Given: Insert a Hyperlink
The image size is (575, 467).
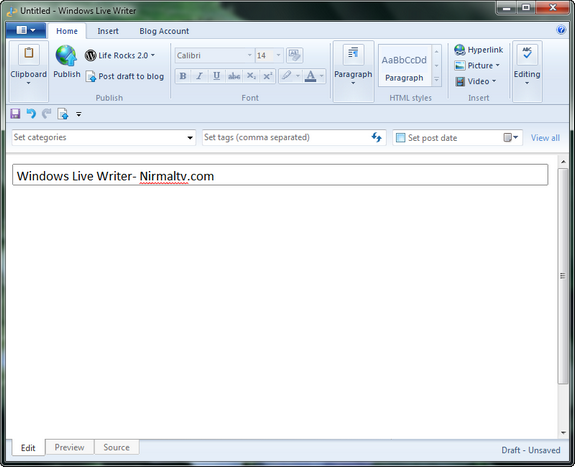Looking at the screenshot, I should (x=479, y=50).
